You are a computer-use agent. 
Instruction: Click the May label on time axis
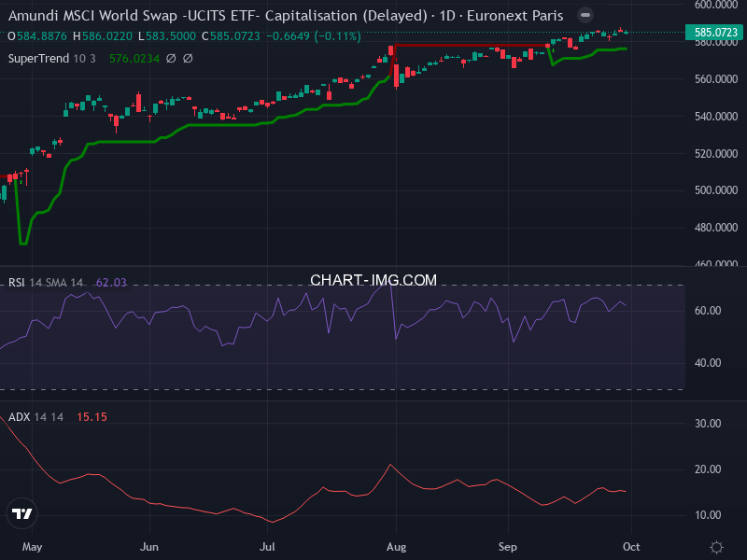pos(32,547)
